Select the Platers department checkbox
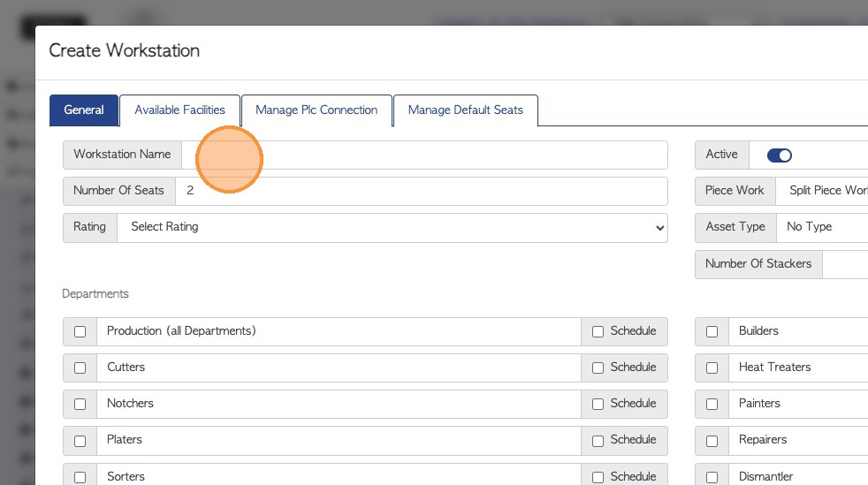Image resolution: width=868 pixels, height=485 pixels. tap(80, 440)
